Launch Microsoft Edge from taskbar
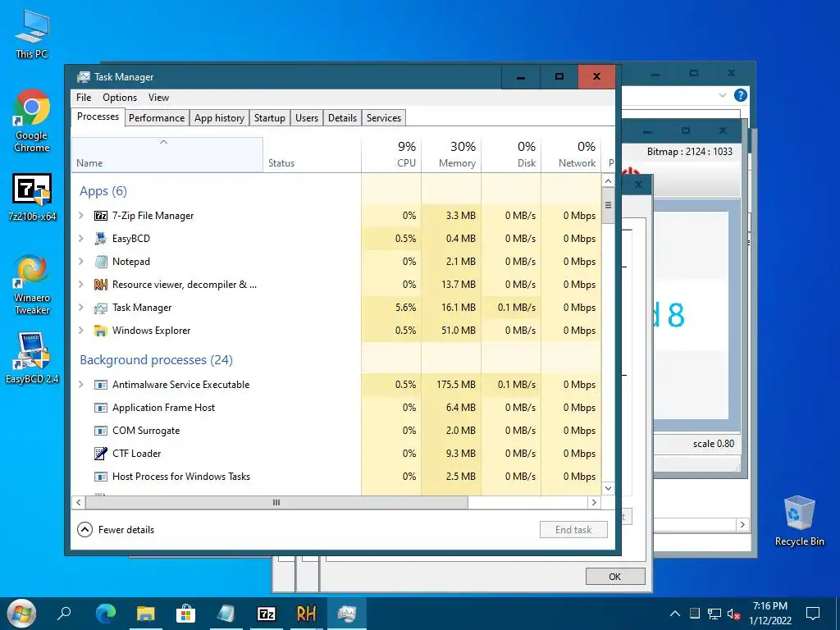840x630 pixels. click(106, 614)
